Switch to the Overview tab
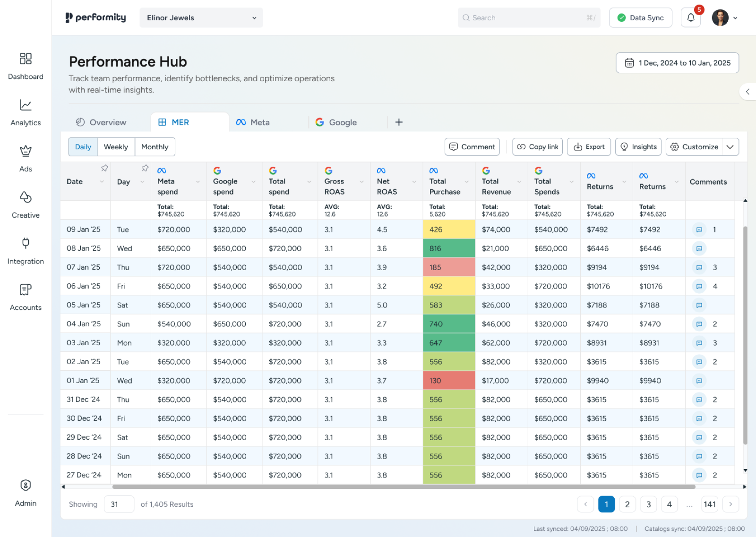756x537 pixels. tap(101, 122)
